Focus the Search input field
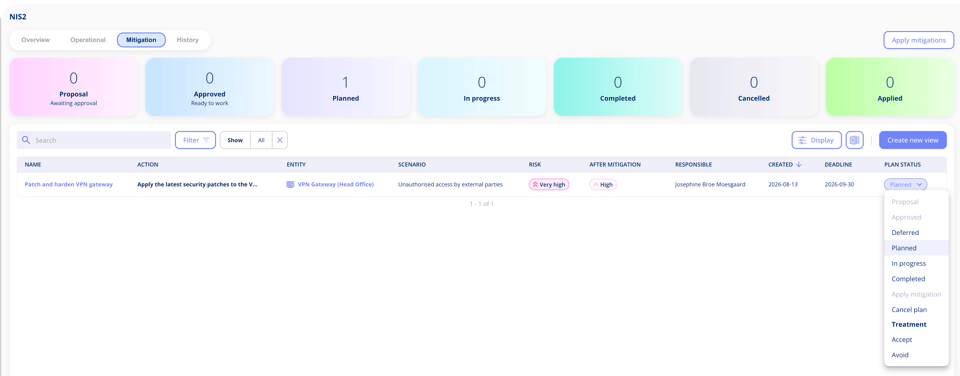The image size is (960, 376). (x=94, y=140)
